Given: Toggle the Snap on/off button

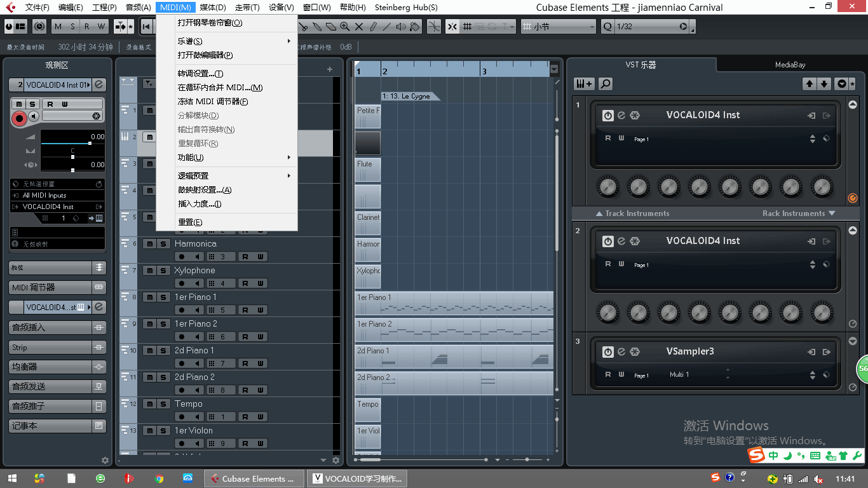Looking at the screenshot, I should pos(452,27).
